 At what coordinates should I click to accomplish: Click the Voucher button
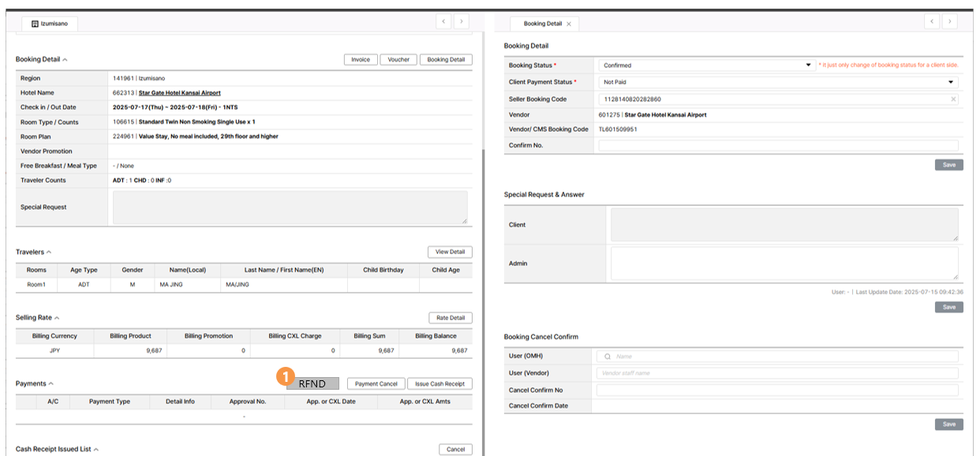[x=398, y=60]
